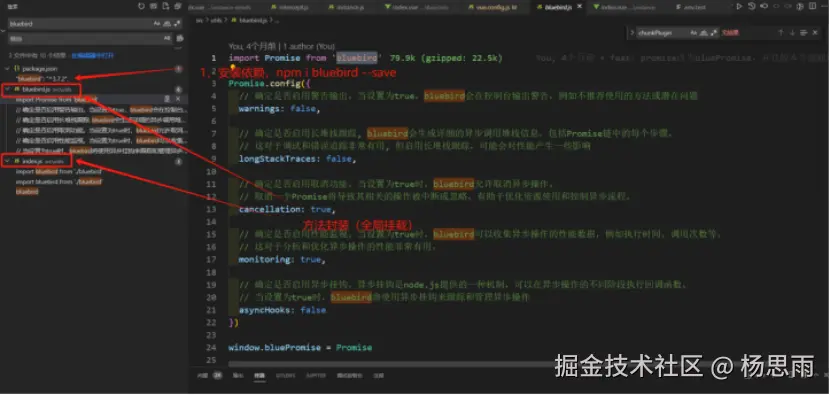
Task: Dismiss the import Promise search result
Action: point(178,99)
